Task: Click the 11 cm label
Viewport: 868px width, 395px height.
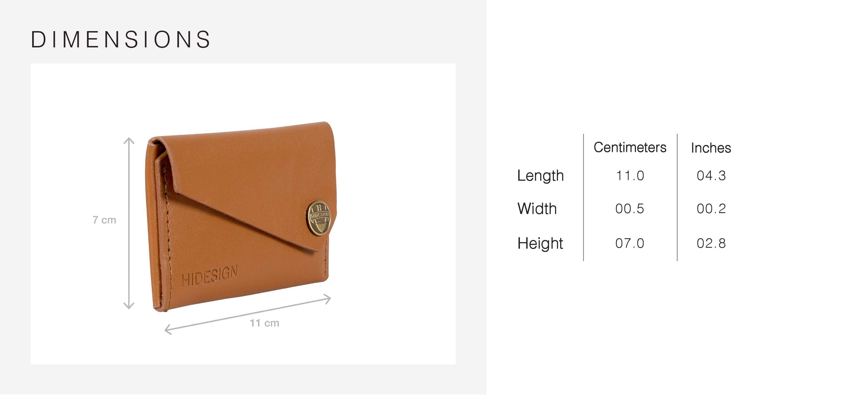Action: click(265, 323)
